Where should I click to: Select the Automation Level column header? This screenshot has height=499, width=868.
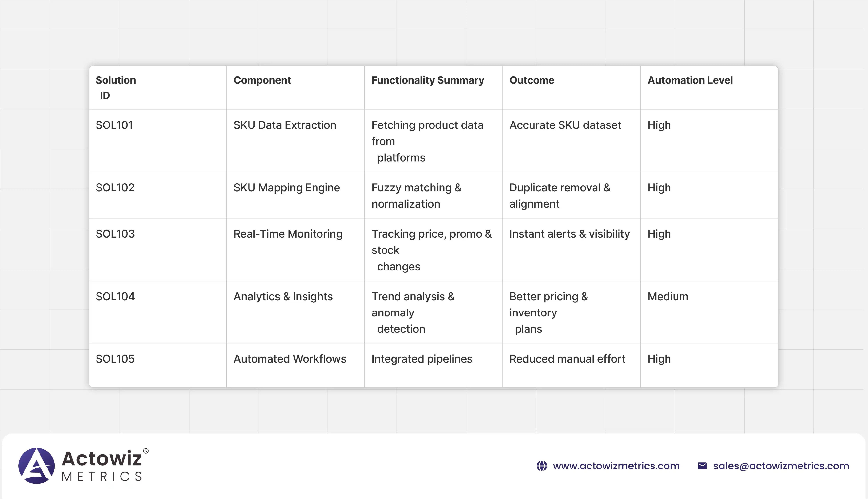(x=690, y=80)
